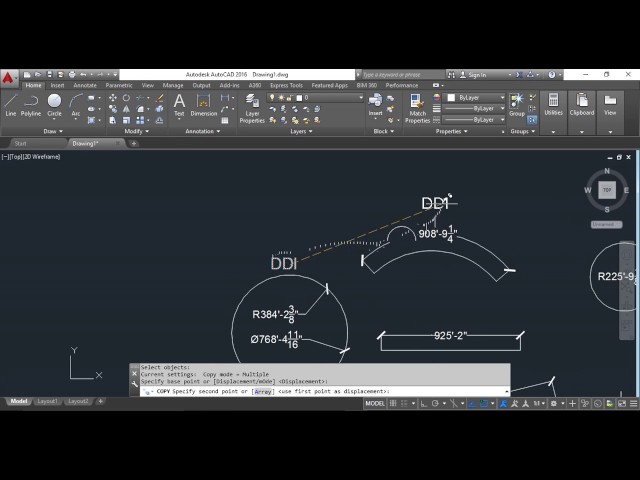Image resolution: width=640 pixels, height=480 pixels.
Task: Choose Array option in command line
Action: 263,391
